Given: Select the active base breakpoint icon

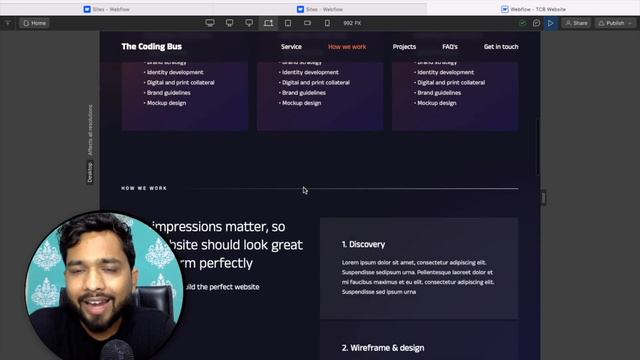Looking at the screenshot, I should 268,23.
